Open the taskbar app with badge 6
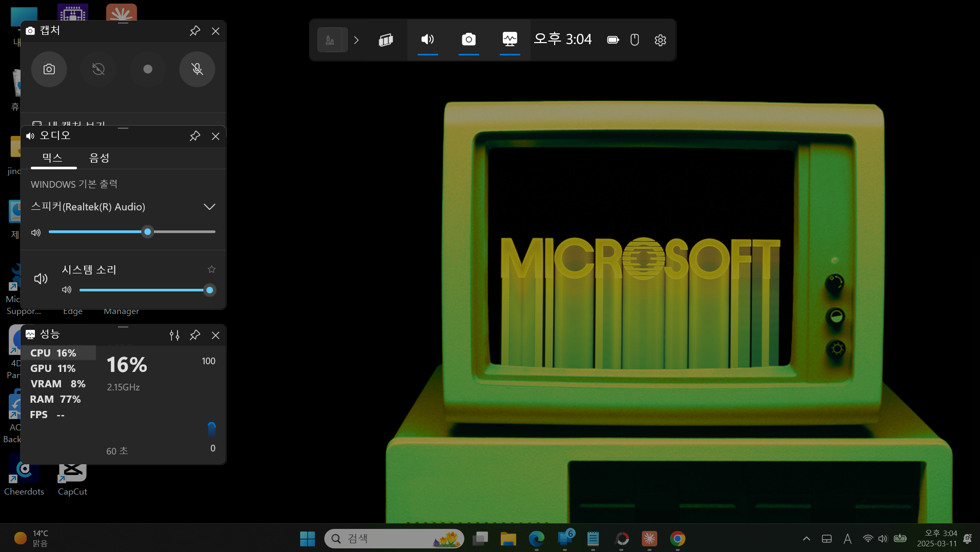Image resolution: width=980 pixels, height=552 pixels. 565,539
